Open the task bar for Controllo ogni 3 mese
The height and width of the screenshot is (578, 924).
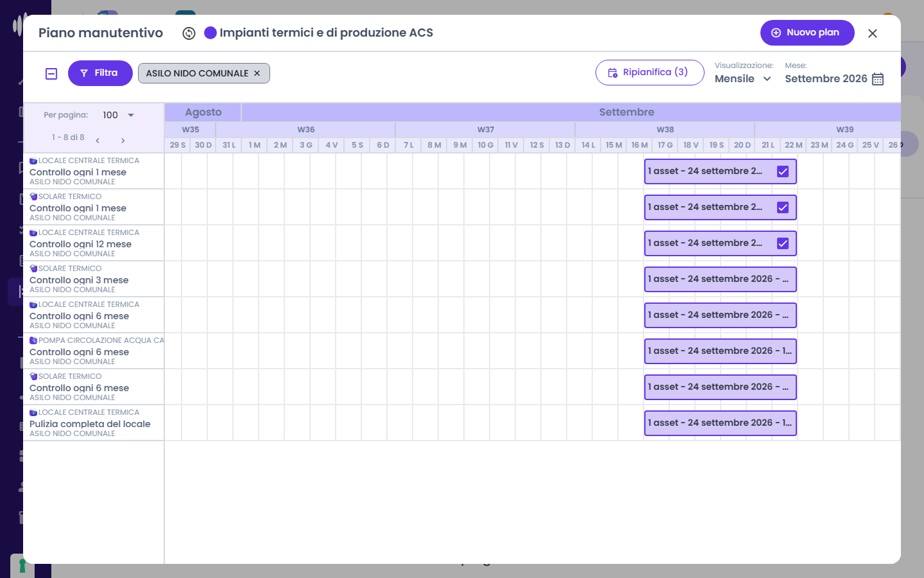721,279
